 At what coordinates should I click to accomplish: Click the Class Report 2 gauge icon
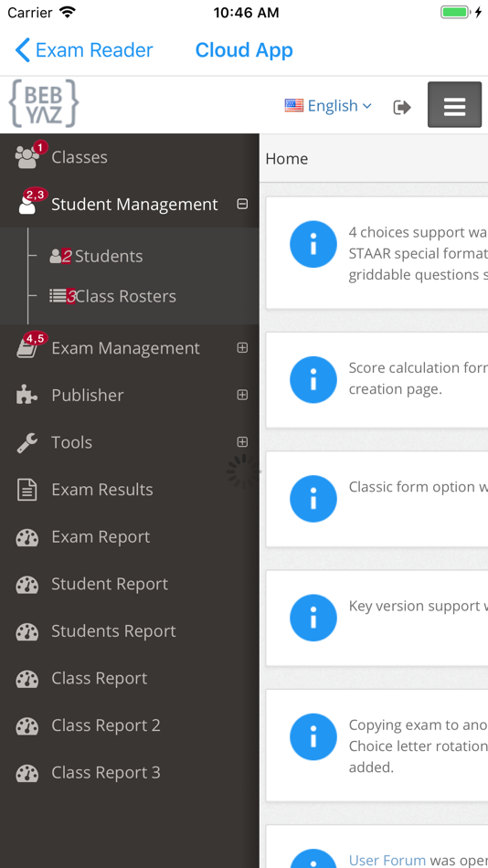coord(27,725)
